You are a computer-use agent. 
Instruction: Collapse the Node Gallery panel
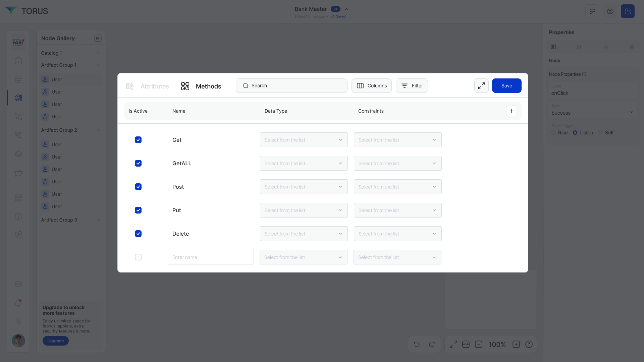point(98,38)
